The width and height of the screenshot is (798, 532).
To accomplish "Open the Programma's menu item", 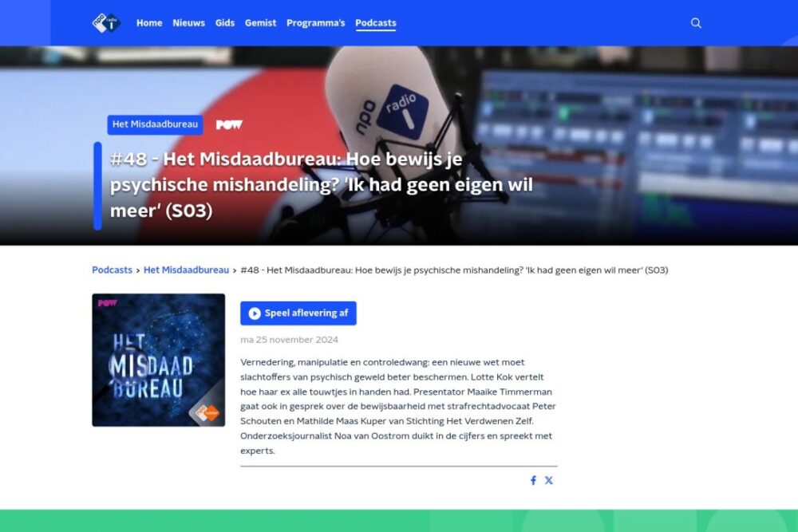I will click(315, 23).
